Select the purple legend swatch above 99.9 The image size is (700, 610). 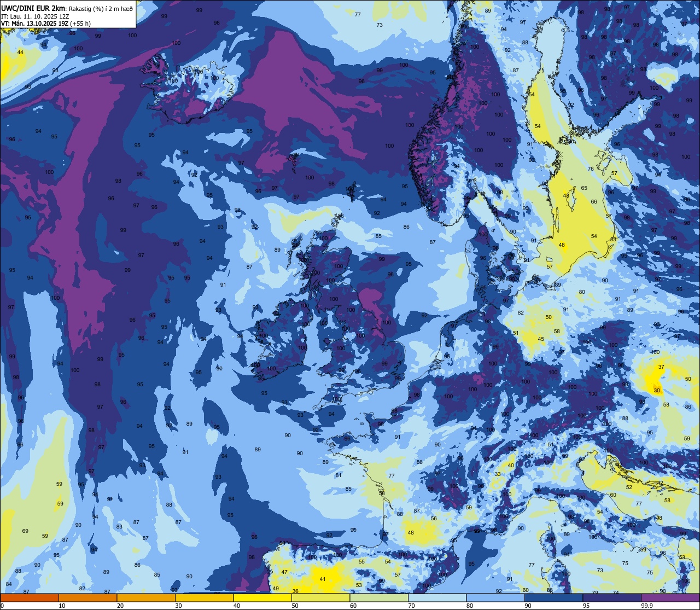click(670, 598)
